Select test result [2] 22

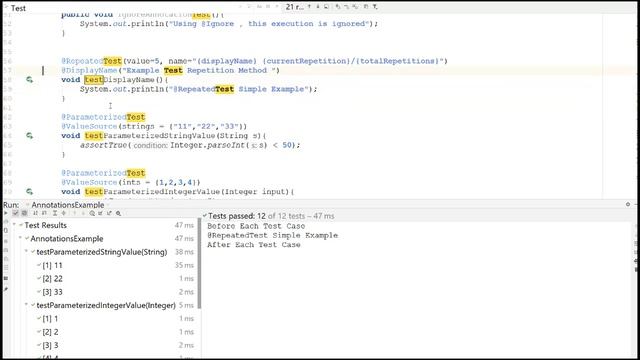(103, 279)
